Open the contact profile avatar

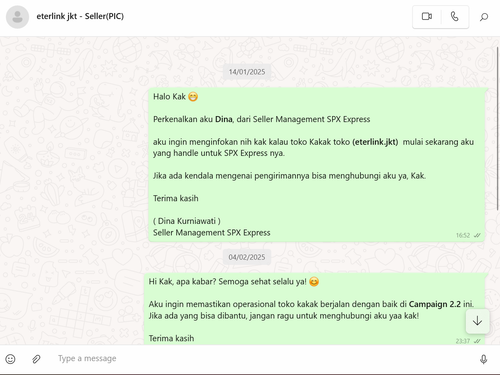pos(17,17)
